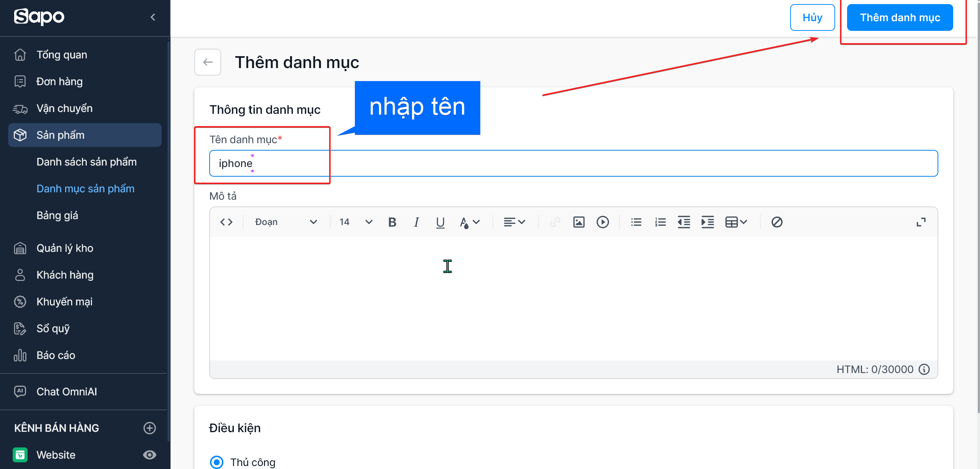Screen dimensions: 980x469
Task: Clear formatting in the editor
Action: pos(776,222)
